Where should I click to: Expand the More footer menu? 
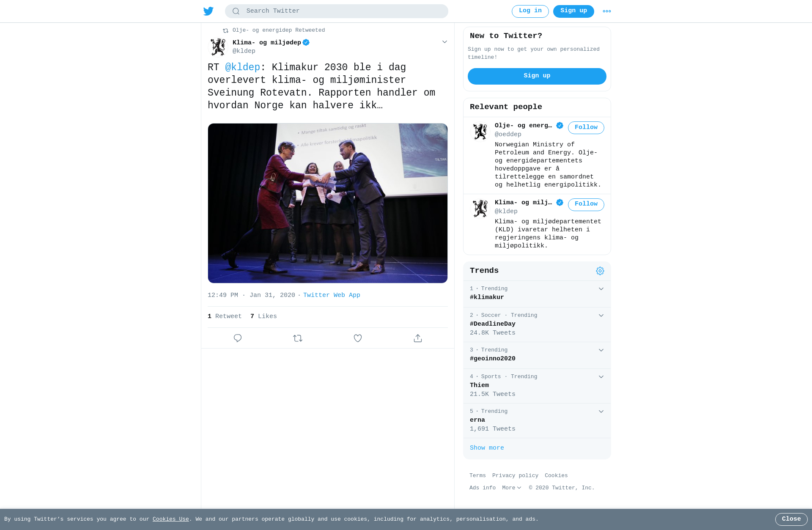click(512, 488)
